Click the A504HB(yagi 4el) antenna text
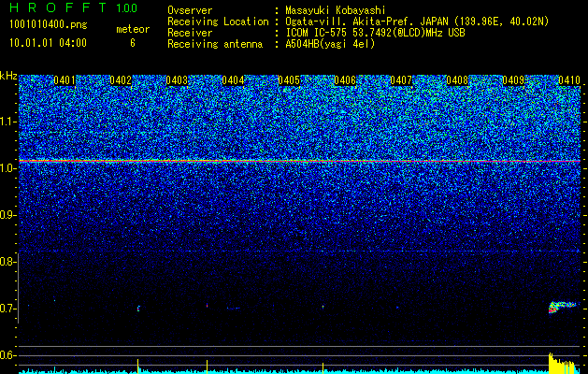 point(330,44)
